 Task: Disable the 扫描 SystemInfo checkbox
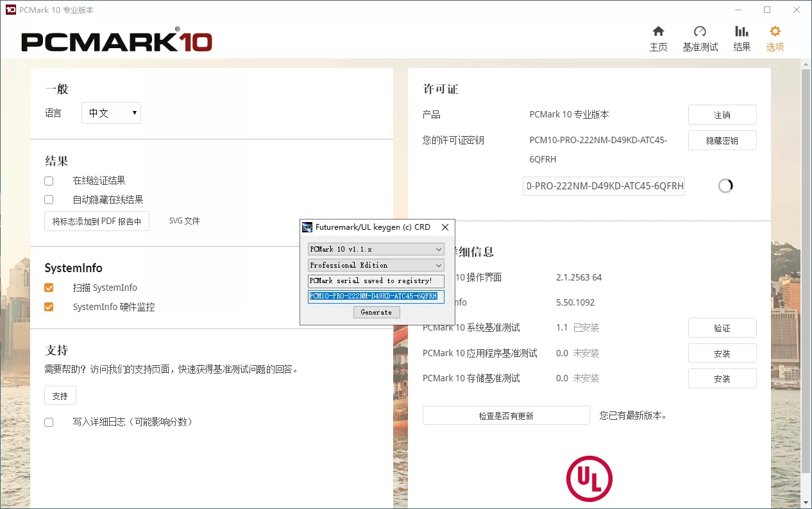(49, 288)
